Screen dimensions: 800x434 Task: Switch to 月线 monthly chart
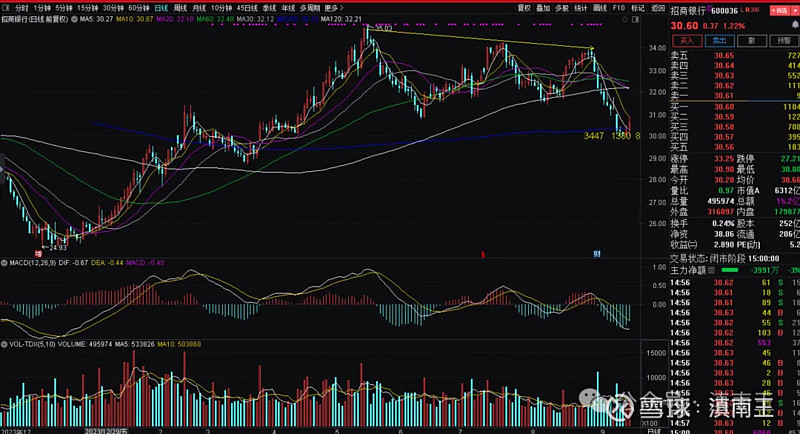[199, 8]
